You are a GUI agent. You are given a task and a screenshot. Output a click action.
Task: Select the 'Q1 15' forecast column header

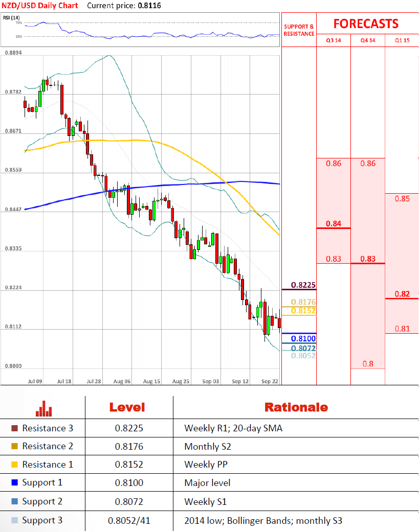[x=402, y=40]
